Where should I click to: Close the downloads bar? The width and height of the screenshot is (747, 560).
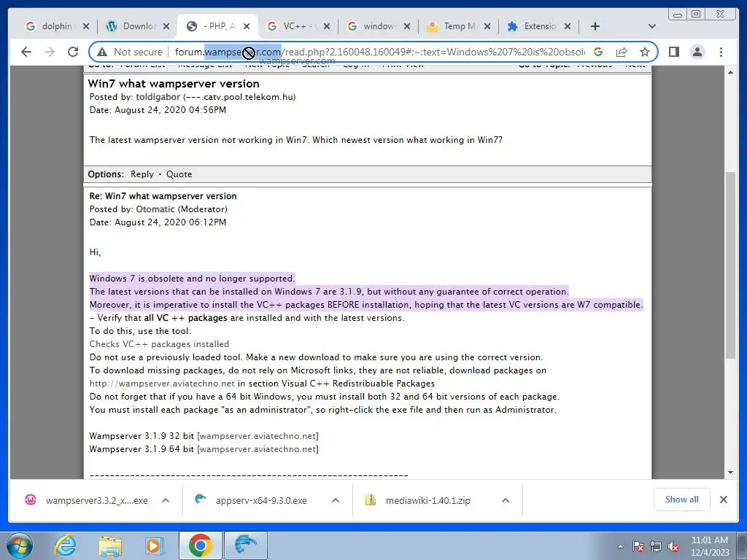pos(724,499)
